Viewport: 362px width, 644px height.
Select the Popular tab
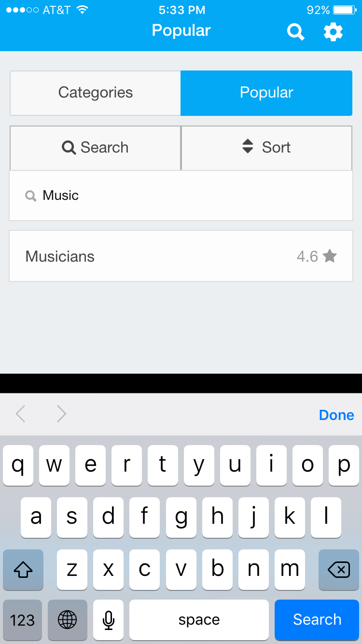point(266,93)
